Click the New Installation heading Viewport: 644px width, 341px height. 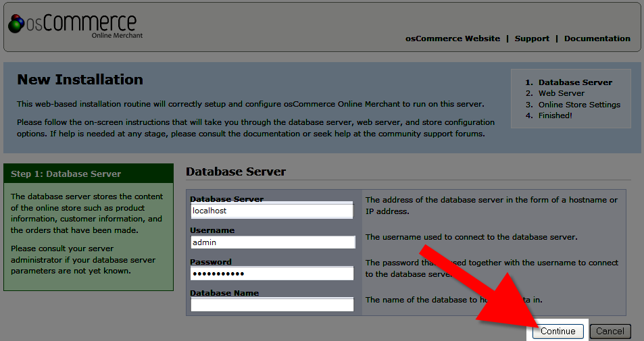click(80, 80)
